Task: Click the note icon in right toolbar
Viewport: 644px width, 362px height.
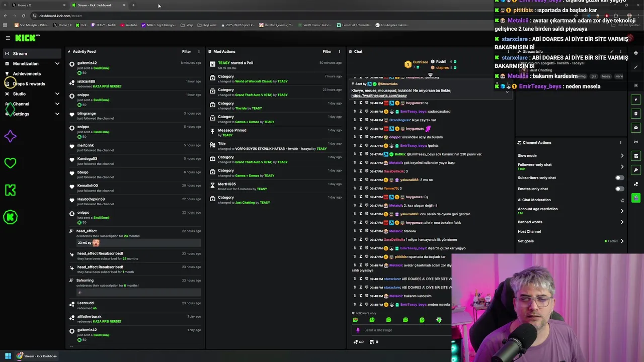Action: (x=636, y=114)
